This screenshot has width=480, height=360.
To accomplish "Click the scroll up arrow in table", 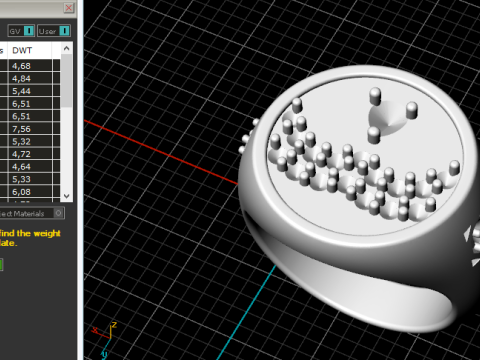I will pyautogui.click(x=67, y=49).
